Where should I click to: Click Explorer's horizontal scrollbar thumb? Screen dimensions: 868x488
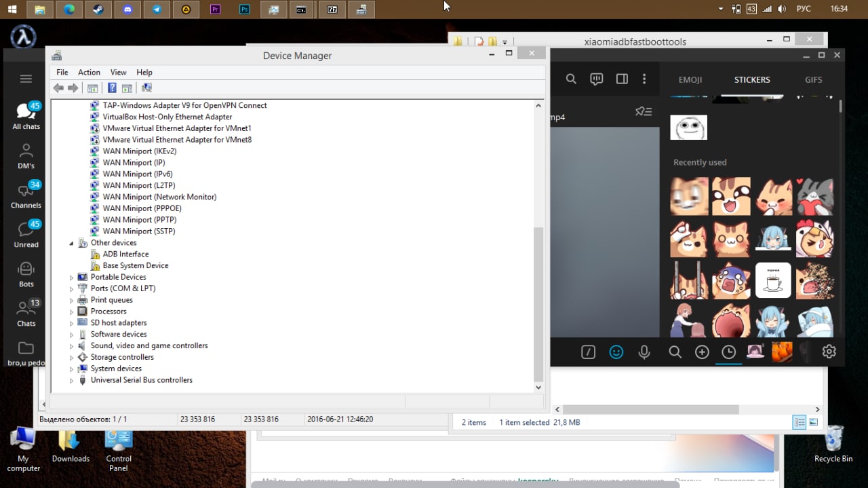click(650, 409)
